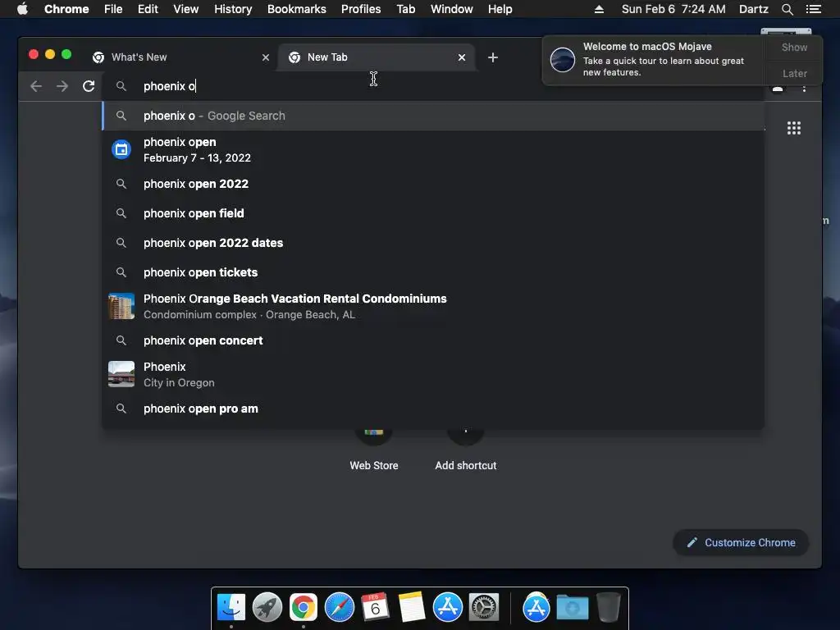Click the Chrome icon in the dock

304,608
